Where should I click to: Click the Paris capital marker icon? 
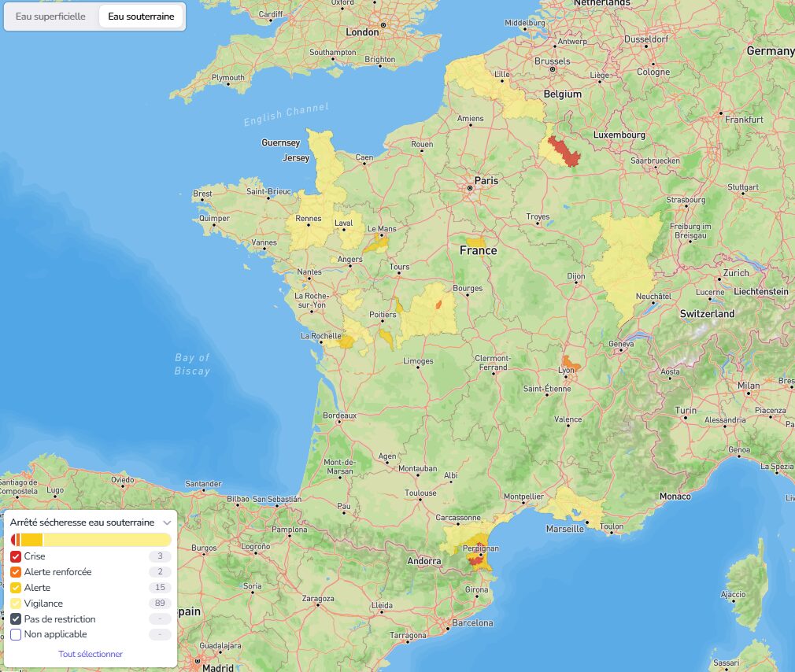(469, 189)
